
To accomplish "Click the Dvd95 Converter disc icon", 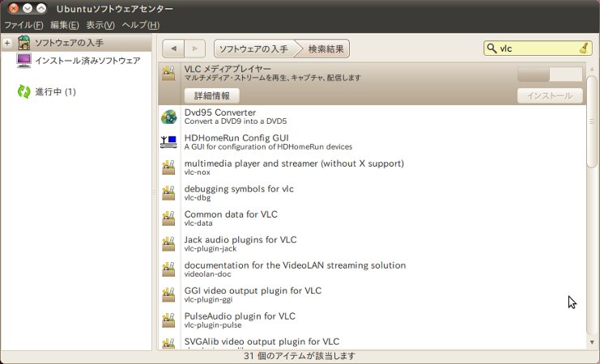I will pyautogui.click(x=168, y=116).
